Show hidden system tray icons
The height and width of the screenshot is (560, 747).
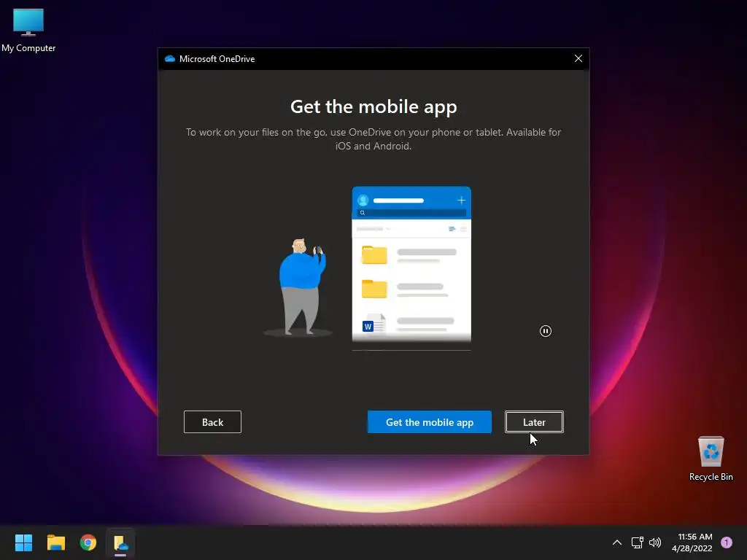coord(617,542)
